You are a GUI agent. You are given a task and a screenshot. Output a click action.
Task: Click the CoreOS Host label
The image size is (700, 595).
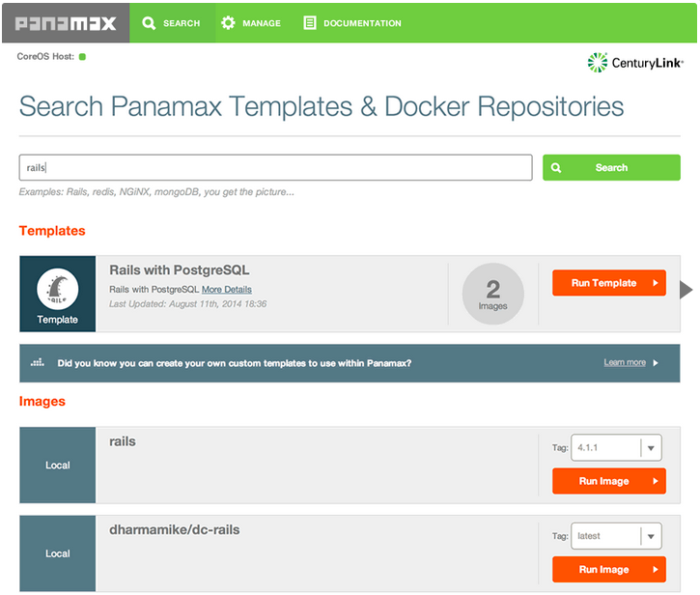pos(45,56)
